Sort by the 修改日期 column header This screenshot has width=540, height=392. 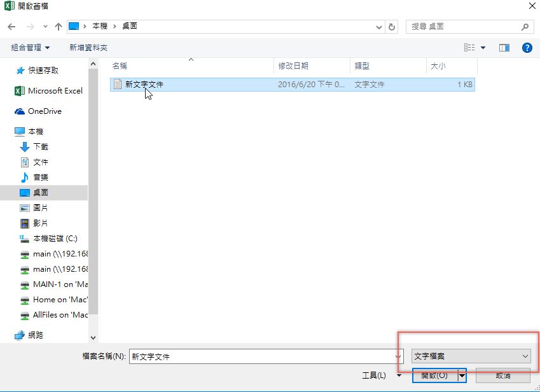click(312, 66)
